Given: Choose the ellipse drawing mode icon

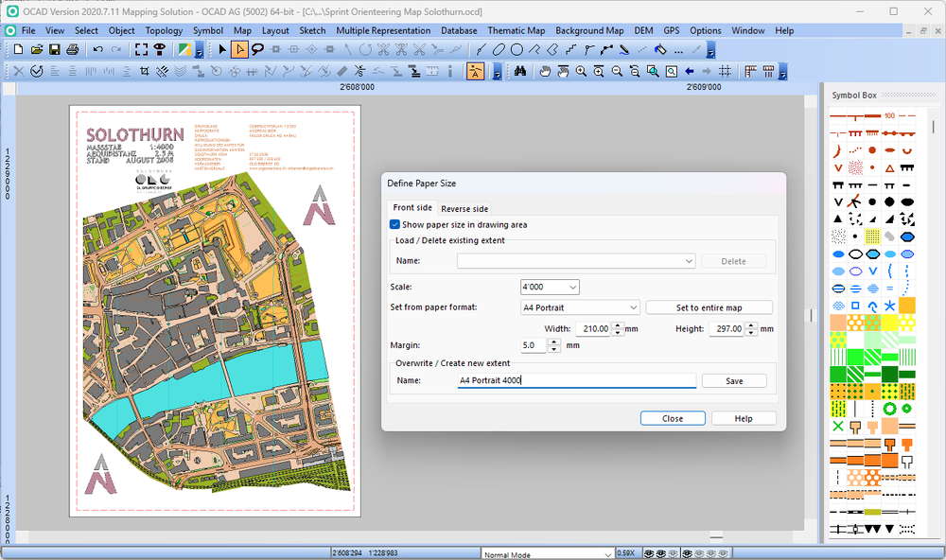Looking at the screenshot, I should click(x=499, y=49).
